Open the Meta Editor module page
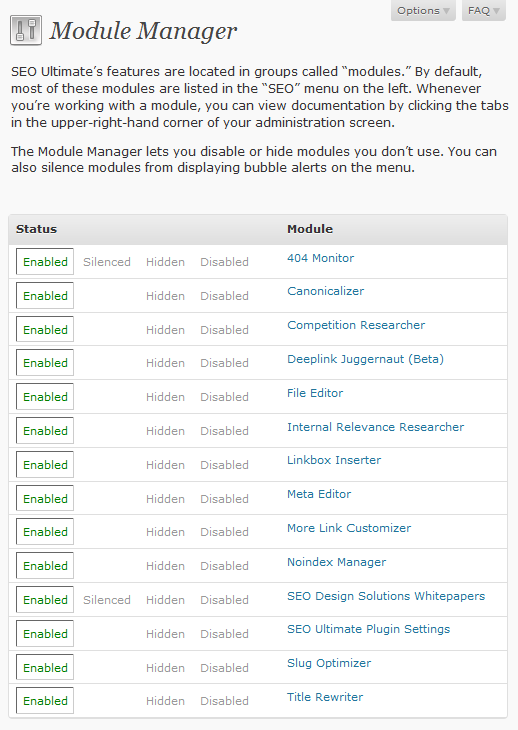 pos(319,494)
